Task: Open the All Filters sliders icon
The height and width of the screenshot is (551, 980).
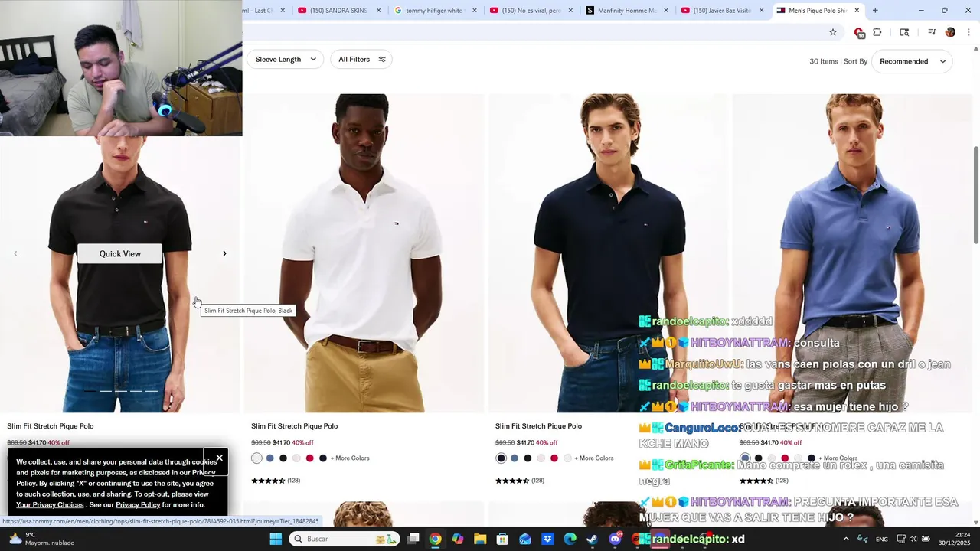Action: click(382, 59)
